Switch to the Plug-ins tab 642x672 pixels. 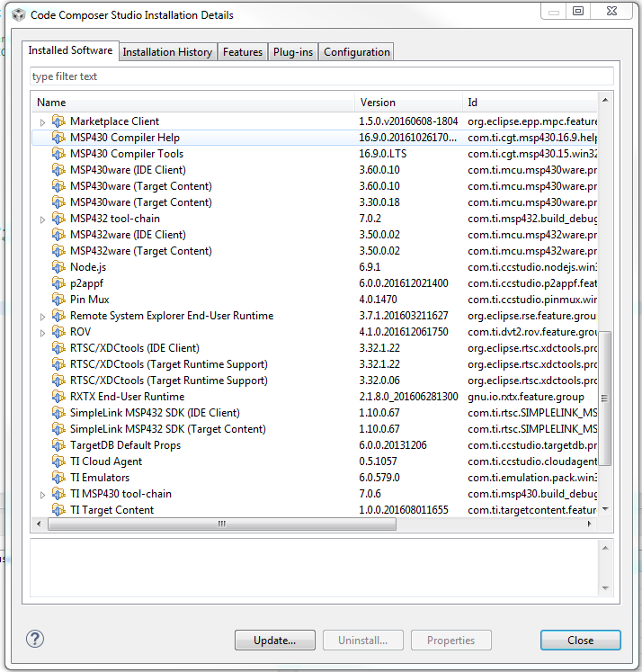click(293, 52)
